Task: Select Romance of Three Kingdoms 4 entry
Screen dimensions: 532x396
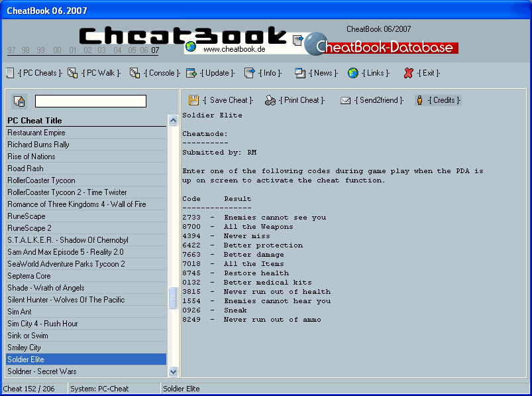Action: 86,204
